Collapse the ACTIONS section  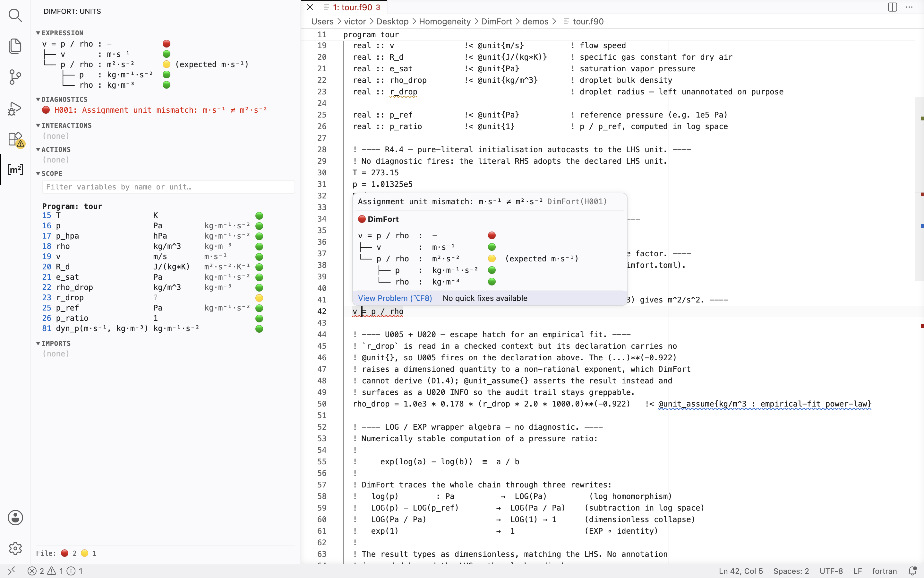54,149
